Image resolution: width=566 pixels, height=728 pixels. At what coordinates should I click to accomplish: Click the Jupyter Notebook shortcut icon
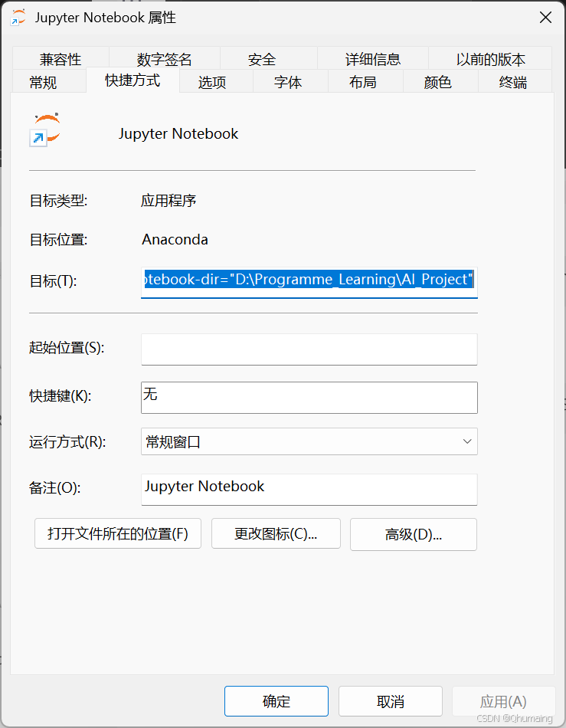pyautogui.click(x=45, y=130)
